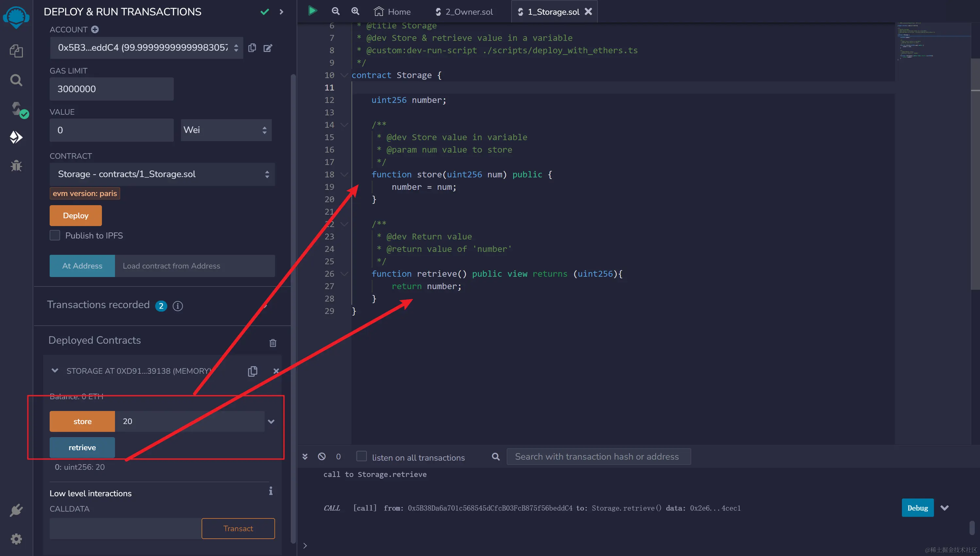This screenshot has height=556, width=980.
Task: Click the store parameter input showing 20
Action: pos(190,421)
